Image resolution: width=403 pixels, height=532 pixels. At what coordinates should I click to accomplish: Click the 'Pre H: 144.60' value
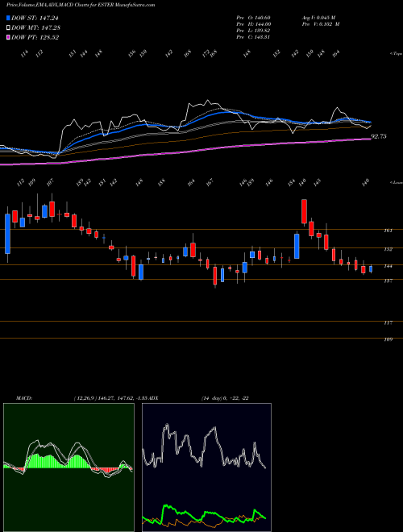pyautogui.click(x=253, y=24)
